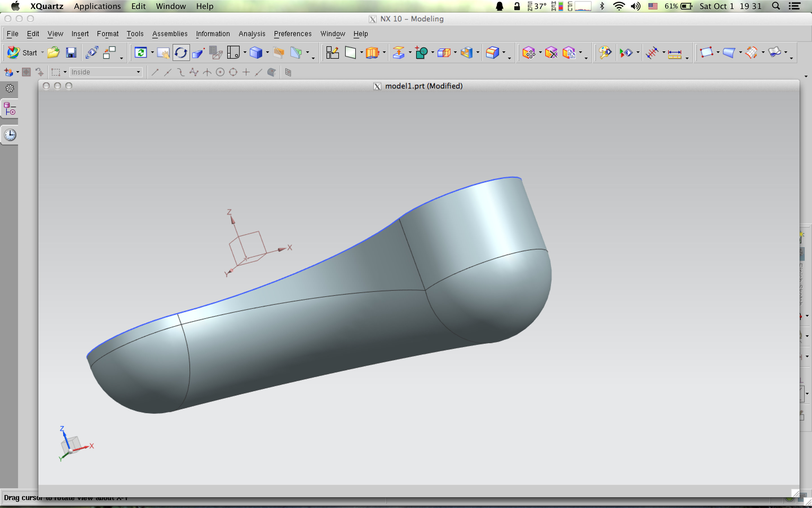Open the macOS Notification Center list icon

pyautogui.click(x=794, y=6)
